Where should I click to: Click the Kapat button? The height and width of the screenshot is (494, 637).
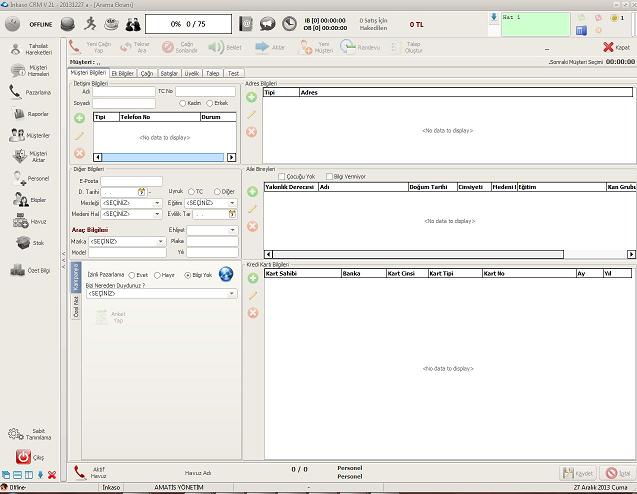(617, 47)
